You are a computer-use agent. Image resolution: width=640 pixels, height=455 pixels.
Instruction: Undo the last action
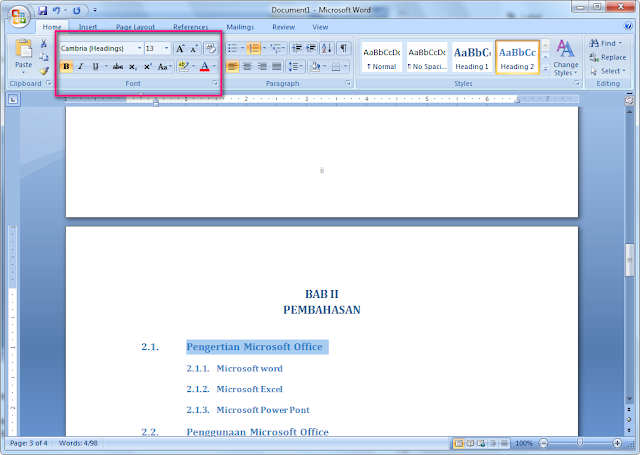(x=56, y=11)
